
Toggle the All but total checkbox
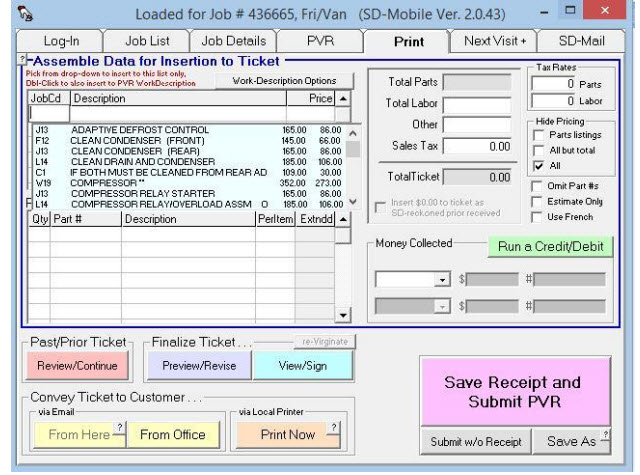click(x=539, y=150)
